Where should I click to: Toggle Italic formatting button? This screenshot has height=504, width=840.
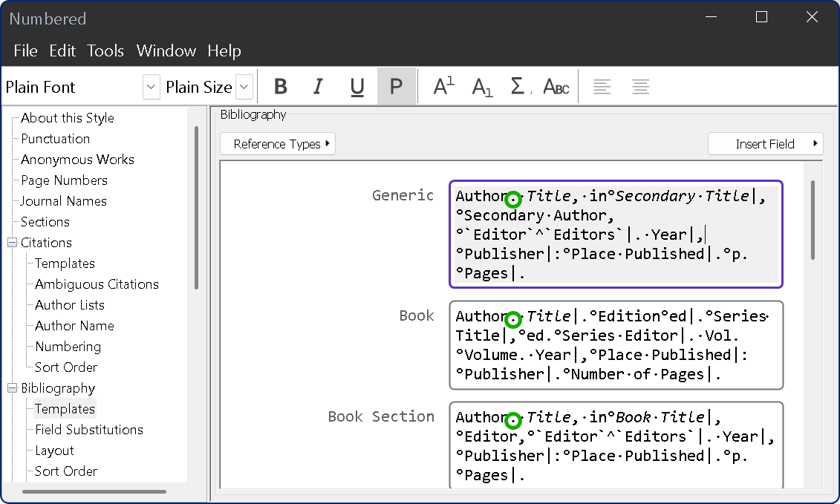coord(319,87)
